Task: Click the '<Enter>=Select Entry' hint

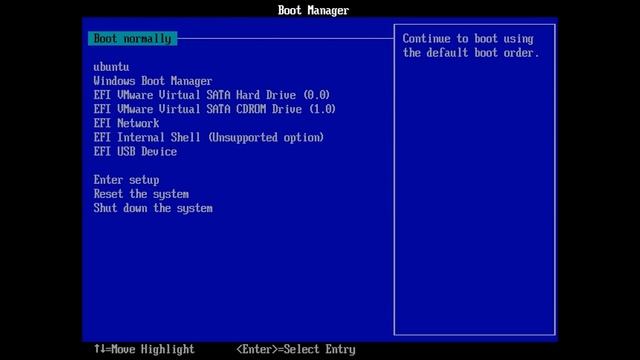Action: [296, 349]
